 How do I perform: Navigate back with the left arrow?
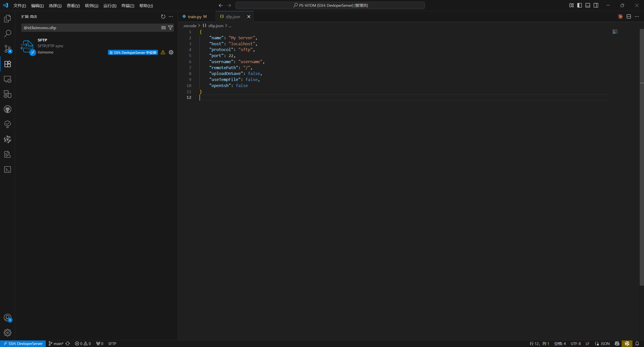coord(221,5)
